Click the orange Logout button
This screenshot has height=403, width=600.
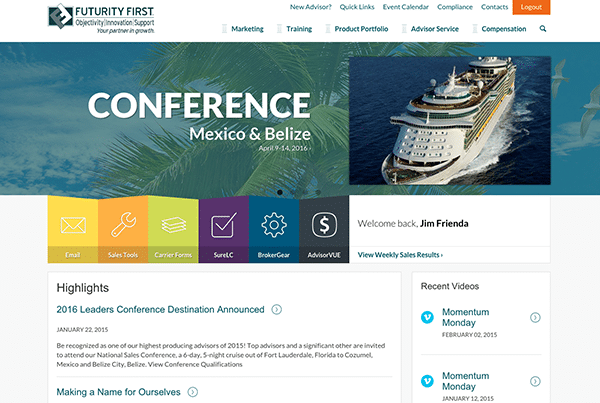tap(531, 7)
